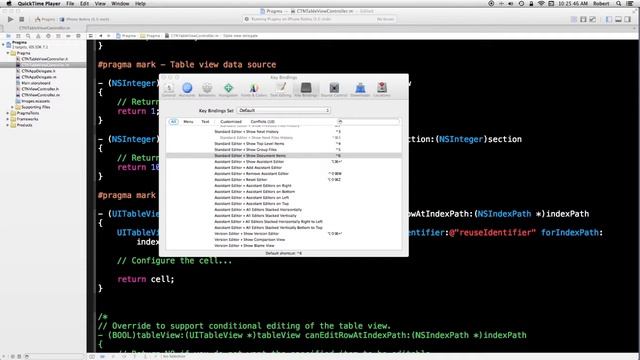640x360 pixels.
Task: Open the Window menu
Action: pyautogui.click(x=120, y=4)
